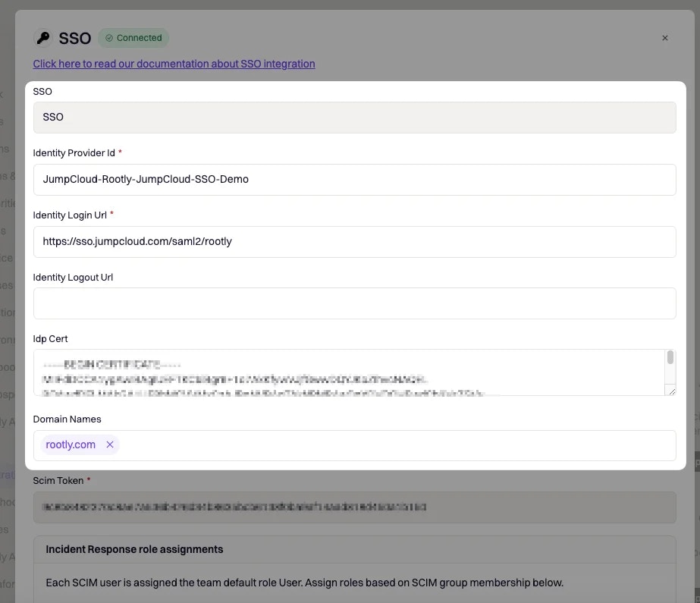The image size is (700, 603).
Task: Click the Idp Cert scrollbar thumb
Action: (x=670, y=357)
